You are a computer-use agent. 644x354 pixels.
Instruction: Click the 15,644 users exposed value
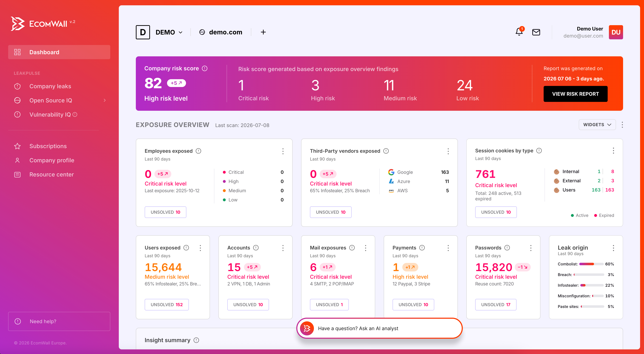pos(163,267)
